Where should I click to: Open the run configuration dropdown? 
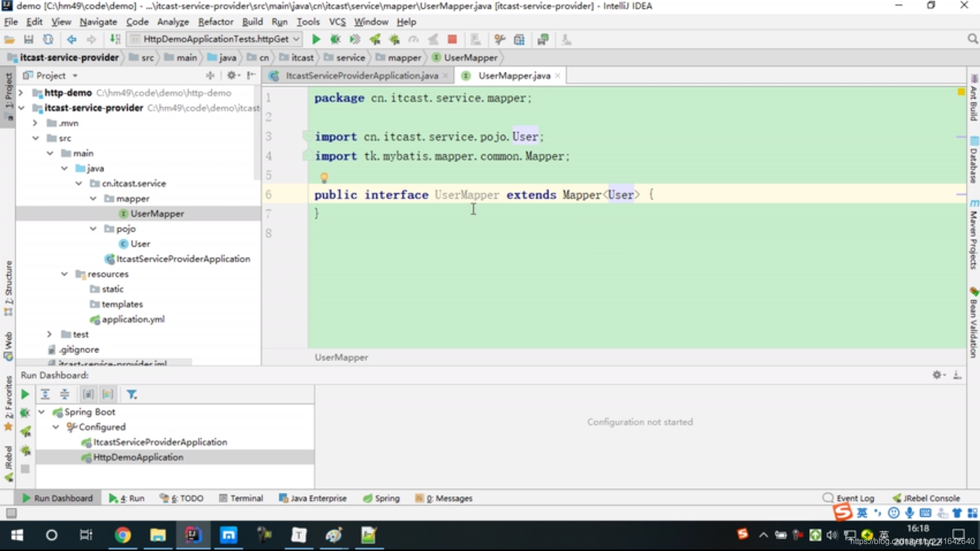pos(215,39)
